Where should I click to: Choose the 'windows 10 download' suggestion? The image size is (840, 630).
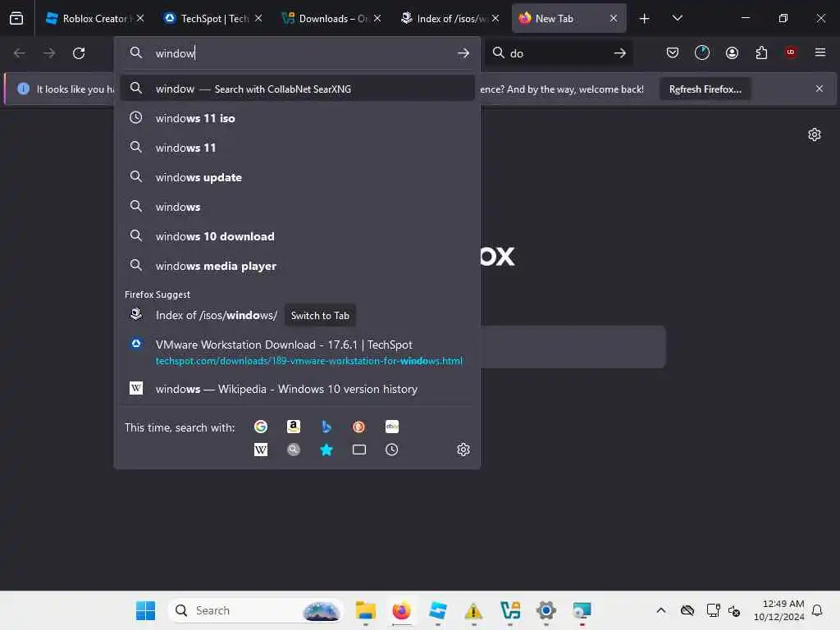[297, 235]
